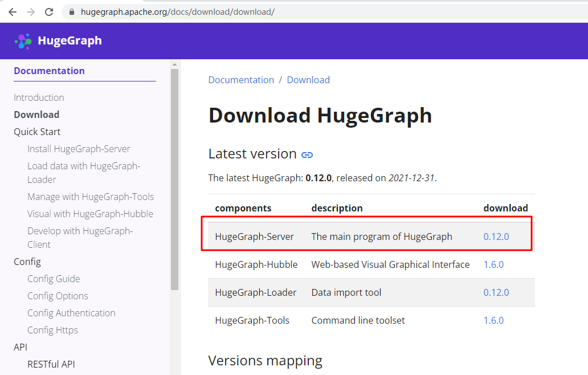Open Develop with HugeGraph-Client page
The image size is (588, 375).
click(80, 238)
